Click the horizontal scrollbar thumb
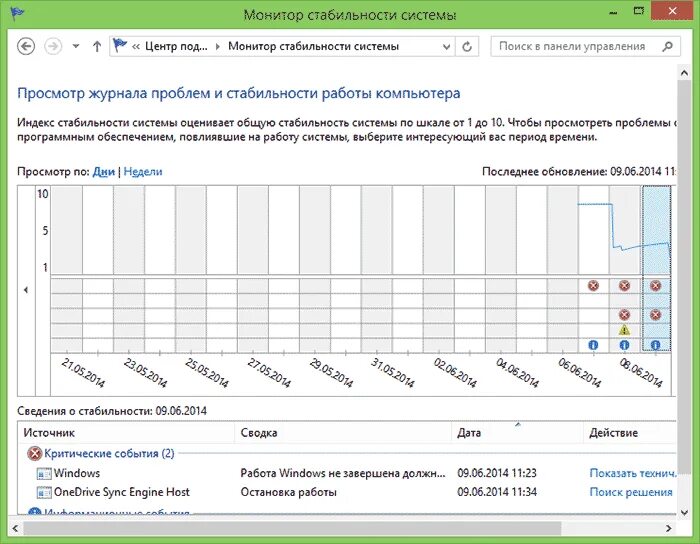 pos(292,528)
